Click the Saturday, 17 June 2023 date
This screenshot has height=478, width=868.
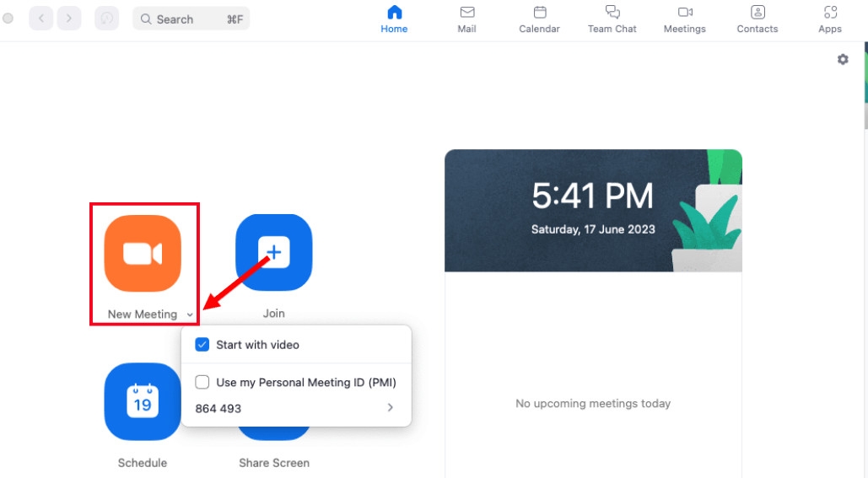point(593,229)
